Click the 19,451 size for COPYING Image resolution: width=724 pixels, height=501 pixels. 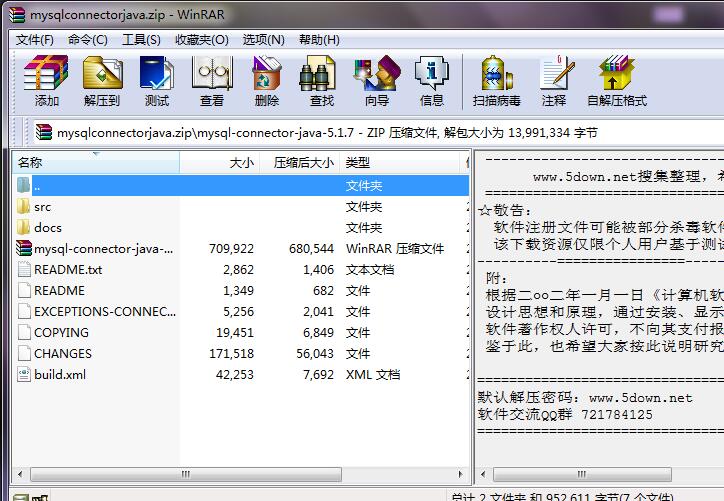point(235,332)
